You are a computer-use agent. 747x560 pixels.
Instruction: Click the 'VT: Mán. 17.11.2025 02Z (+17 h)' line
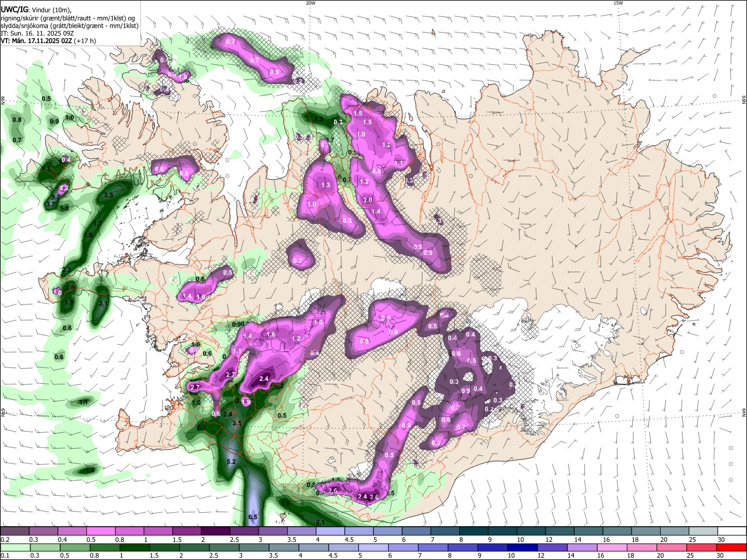[48, 41]
